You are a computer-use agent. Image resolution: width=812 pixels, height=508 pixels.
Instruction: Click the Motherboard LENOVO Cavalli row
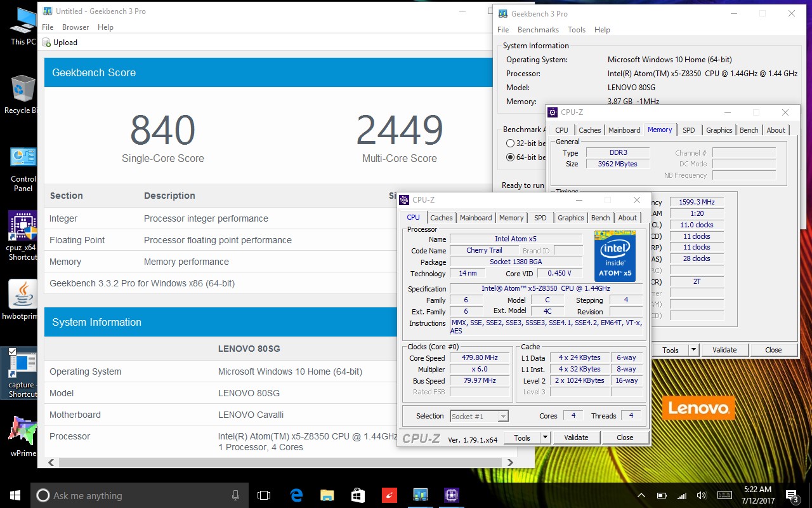[221, 415]
